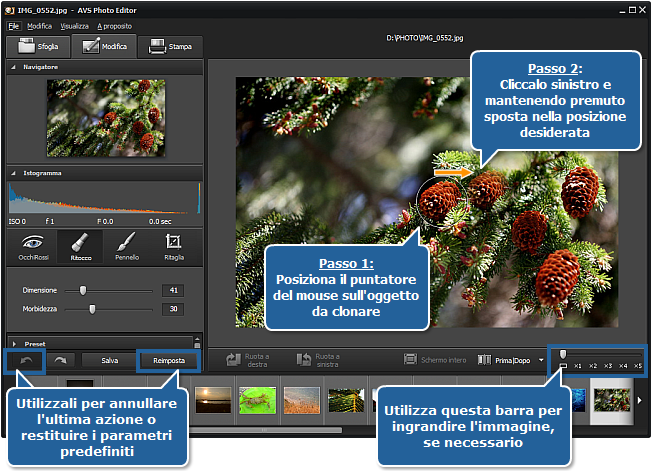Enter full screen with Schermo intero
The width and height of the screenshot is (652, 471).
(x=435, y=359)
